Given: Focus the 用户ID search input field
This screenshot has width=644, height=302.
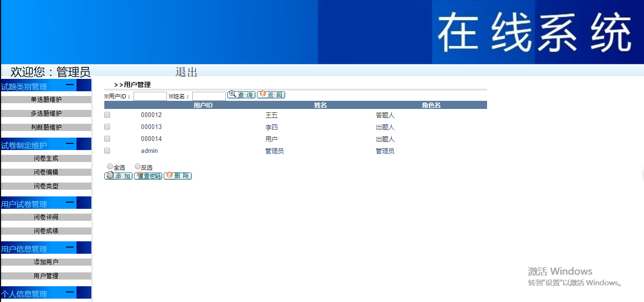Looking at the screenshot, I should [x=150, y=96].
